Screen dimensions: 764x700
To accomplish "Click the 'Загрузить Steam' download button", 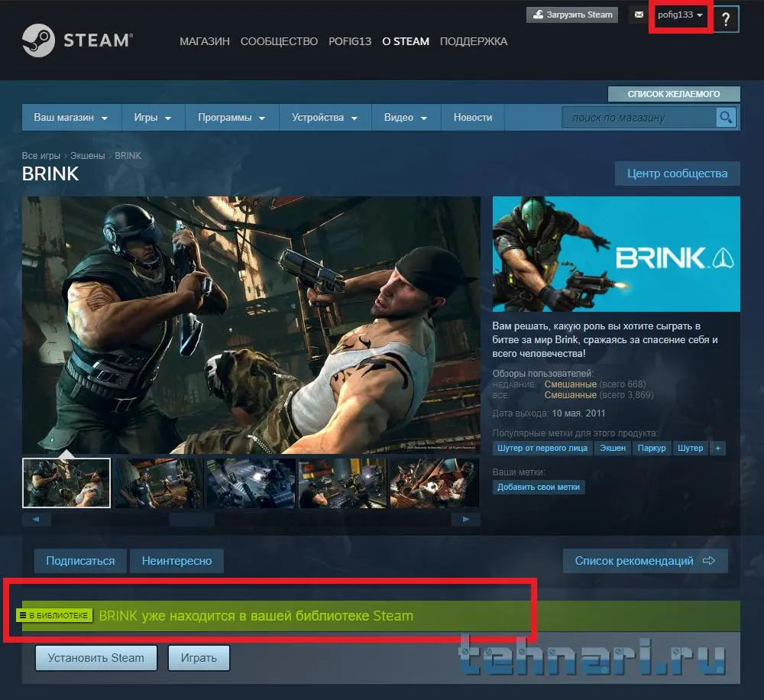I will tap(572, 15).
